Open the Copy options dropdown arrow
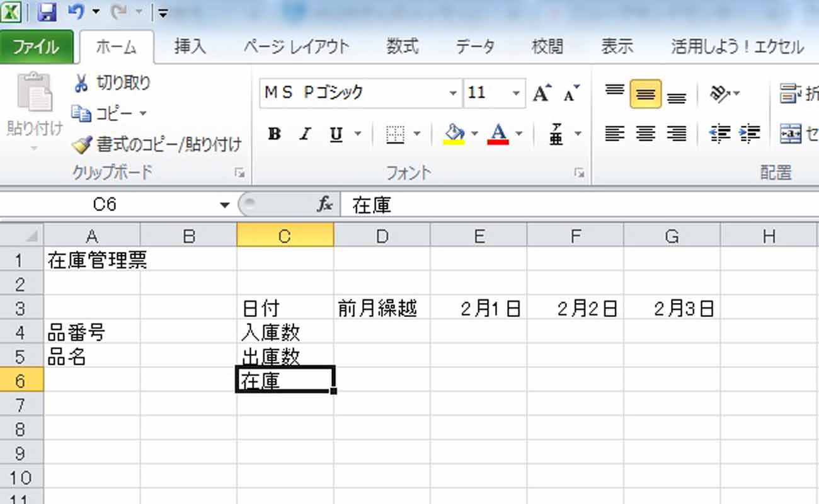 142,114
